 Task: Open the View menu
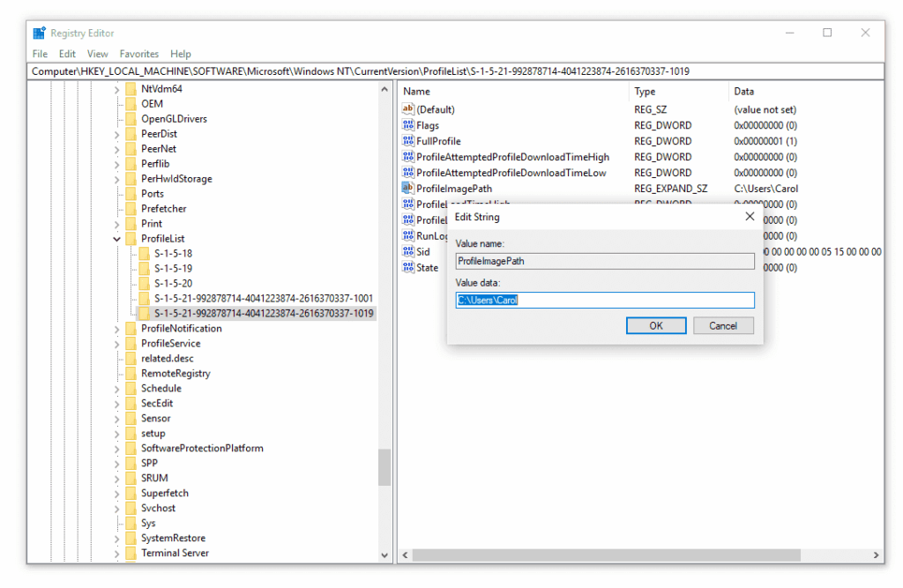click(x=97, y=53)
